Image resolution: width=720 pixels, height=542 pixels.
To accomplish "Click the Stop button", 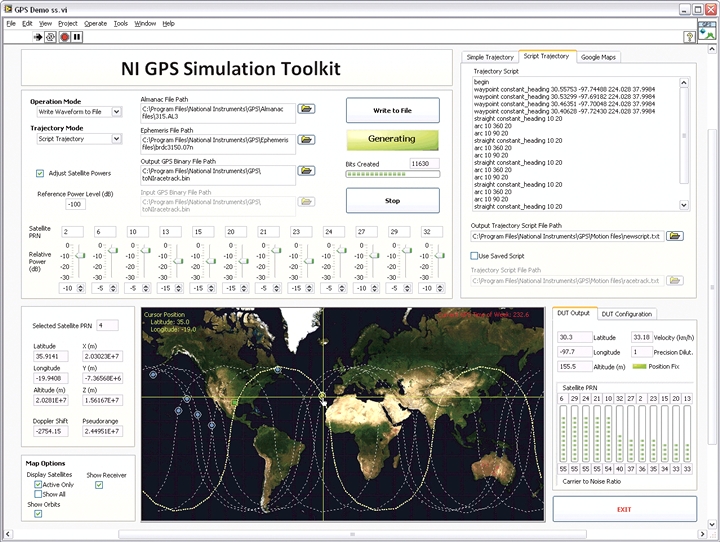I will pyautogui.click(x=392, y=200).
